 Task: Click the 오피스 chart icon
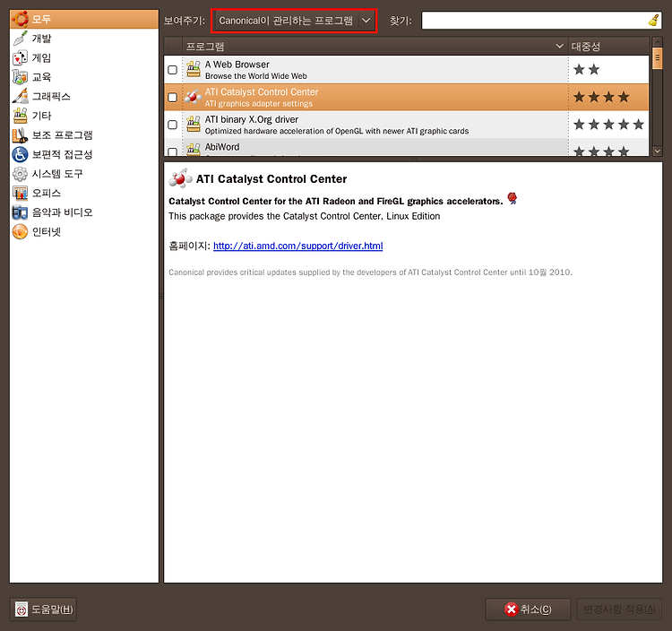pyautogui.click(x=20, y=193)
